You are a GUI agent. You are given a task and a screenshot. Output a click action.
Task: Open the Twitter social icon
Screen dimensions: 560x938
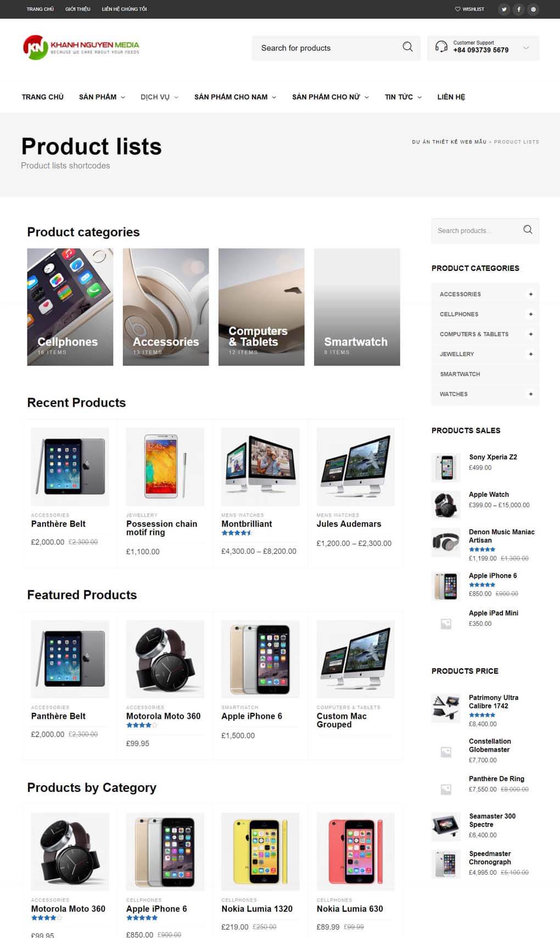504,9
